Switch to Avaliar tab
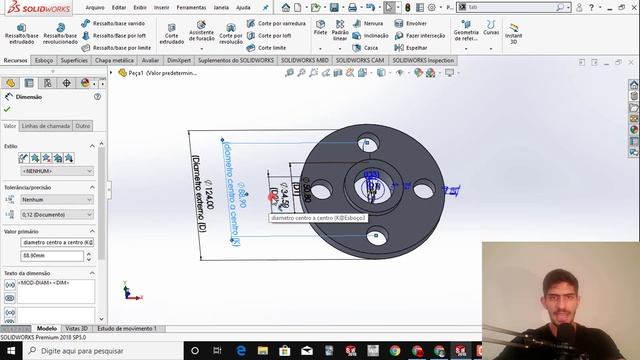 150,60
